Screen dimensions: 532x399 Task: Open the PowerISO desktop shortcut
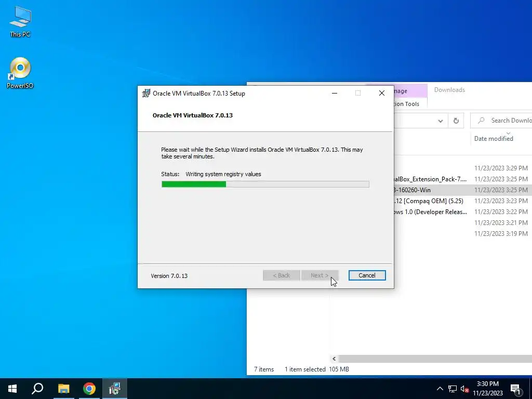click(x=20, y=73)
